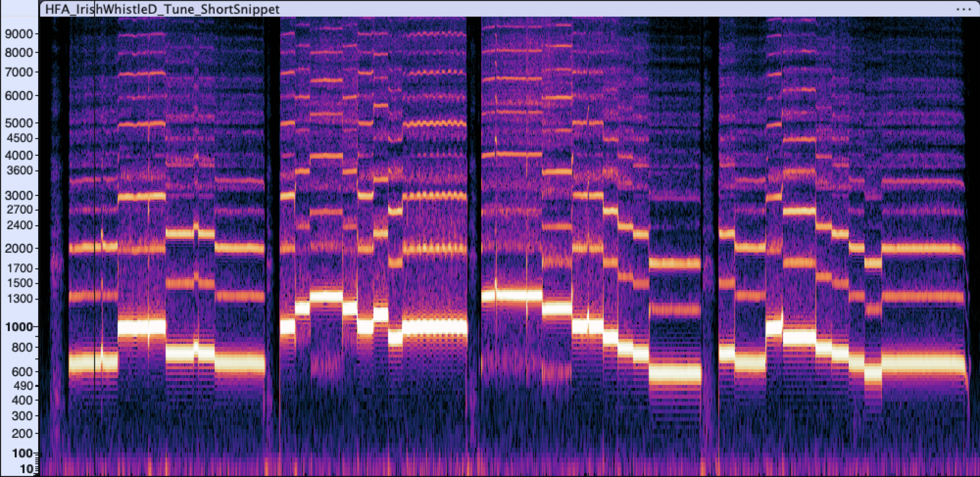Click the 200 Hz frequency label

21,433
